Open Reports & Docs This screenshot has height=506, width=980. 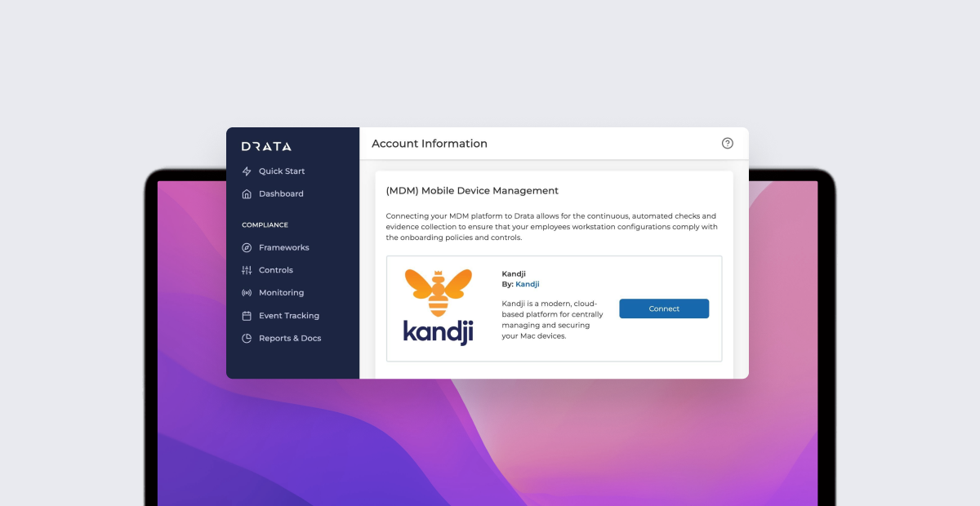tap(289, 338)
